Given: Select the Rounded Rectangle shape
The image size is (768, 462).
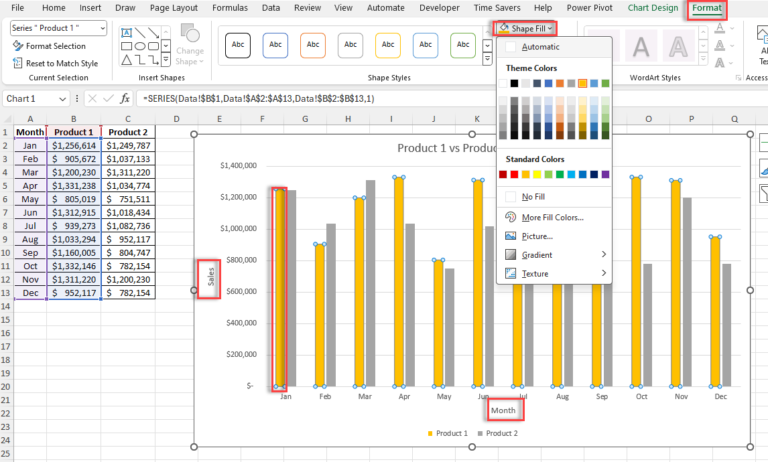Looking at the screenshot, I should click(153, 47).
